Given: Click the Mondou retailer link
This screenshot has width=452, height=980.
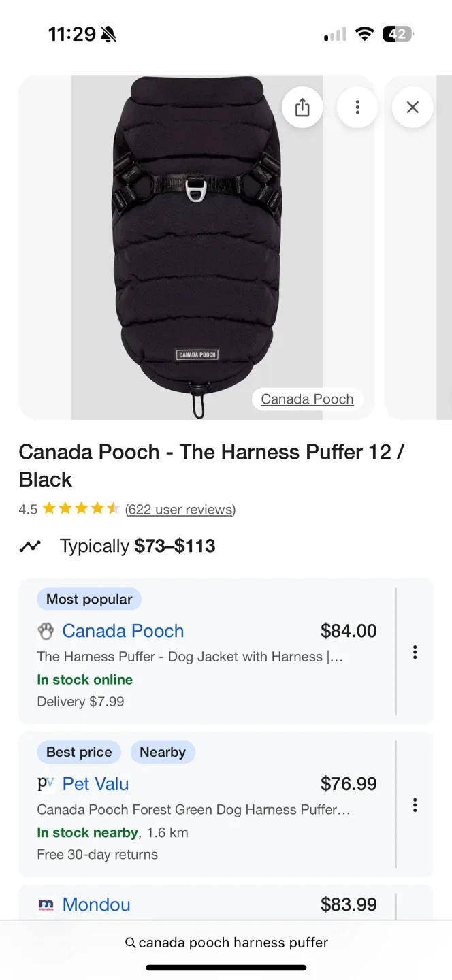Looking at the screenshot, I should (x=96, y=904).
